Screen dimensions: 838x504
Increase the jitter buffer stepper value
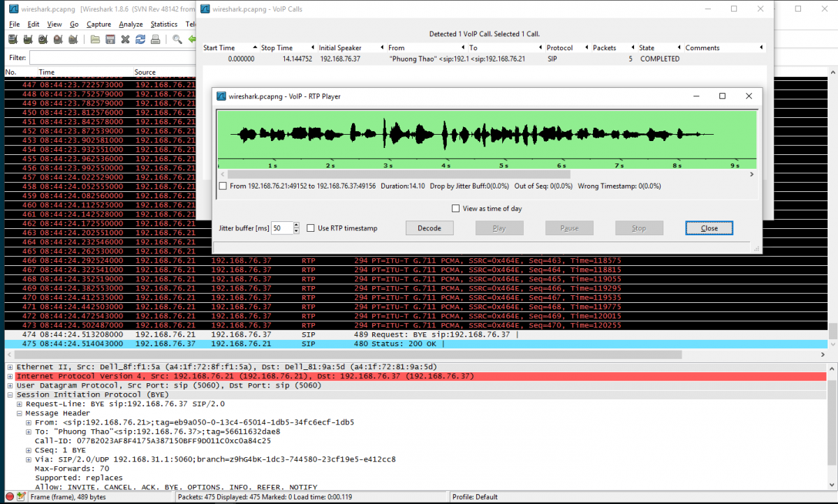[296, 225]
